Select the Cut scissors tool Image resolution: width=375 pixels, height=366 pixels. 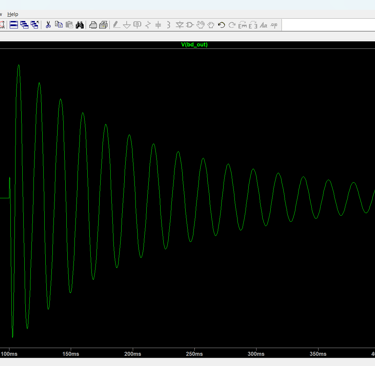48,25
